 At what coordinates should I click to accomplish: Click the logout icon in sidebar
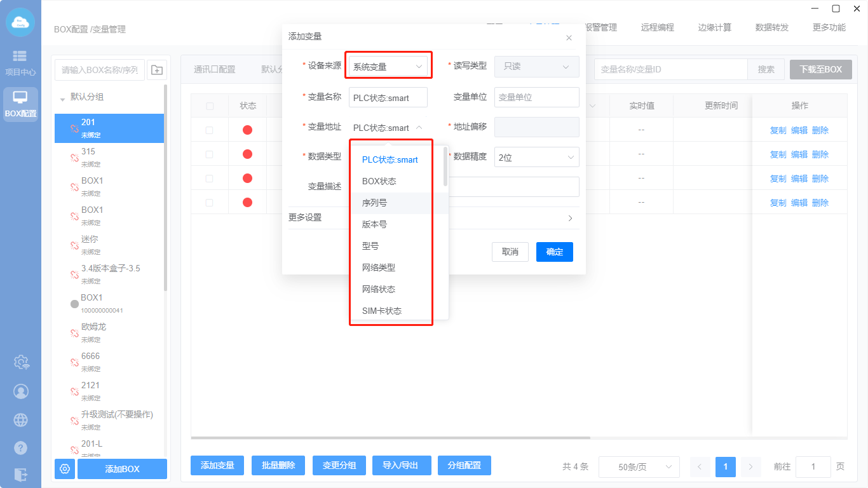tap(21, 474)
